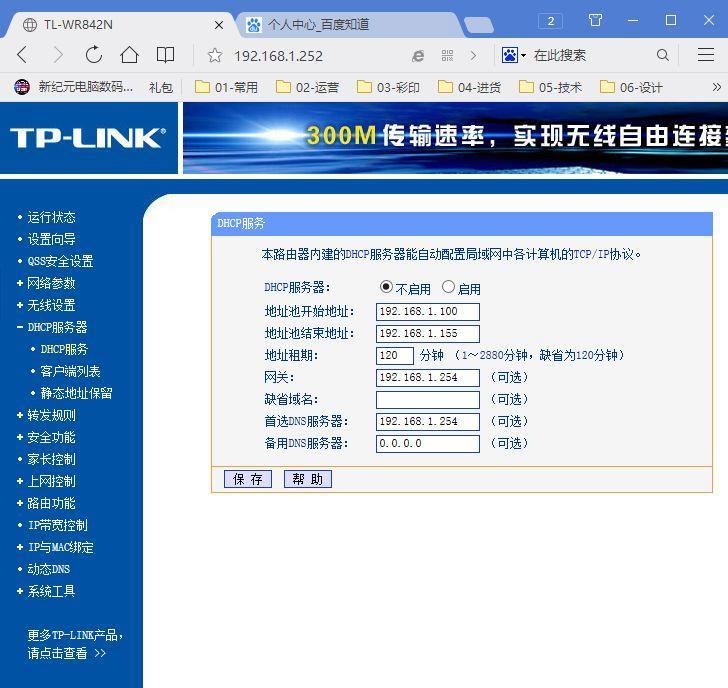Go to browser home page
Viewport: 728px width, 688px height.
click(130, 55)
